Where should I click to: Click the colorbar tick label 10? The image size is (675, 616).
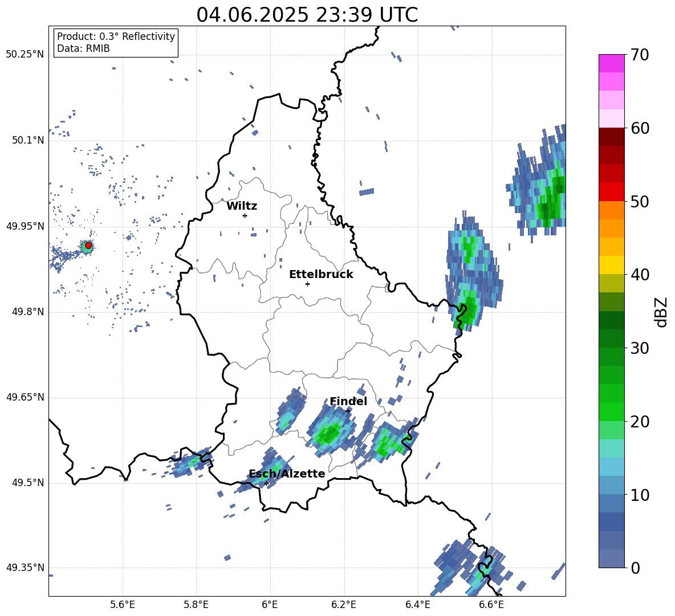[x=640, y=495]
